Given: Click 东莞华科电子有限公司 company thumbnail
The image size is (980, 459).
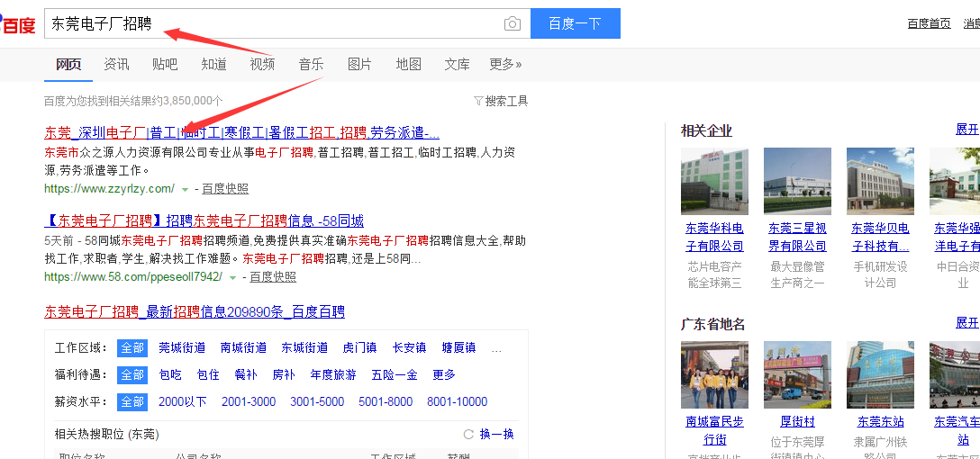Looking at the screenshot, I should point(714,180).
